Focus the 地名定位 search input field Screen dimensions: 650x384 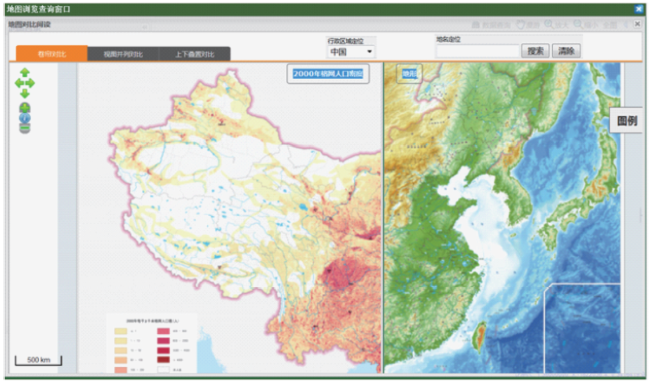point(478,51)
